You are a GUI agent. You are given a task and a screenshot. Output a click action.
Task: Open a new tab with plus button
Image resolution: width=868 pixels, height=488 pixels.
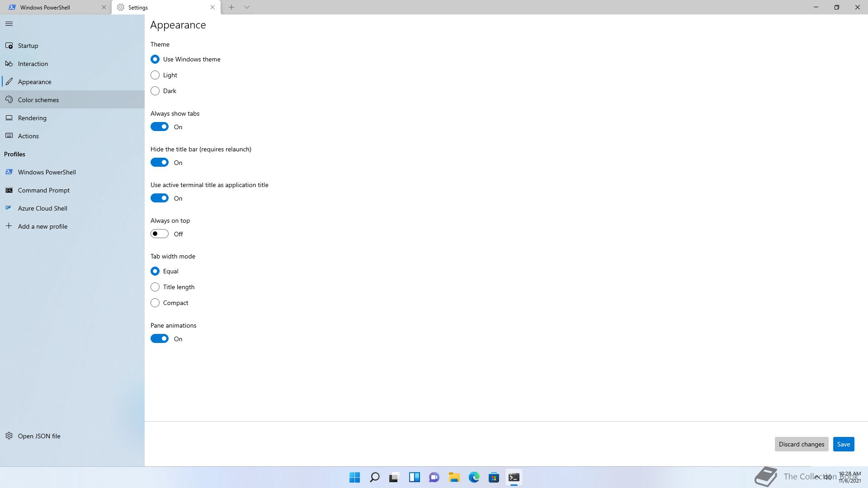tap(231, 7)
